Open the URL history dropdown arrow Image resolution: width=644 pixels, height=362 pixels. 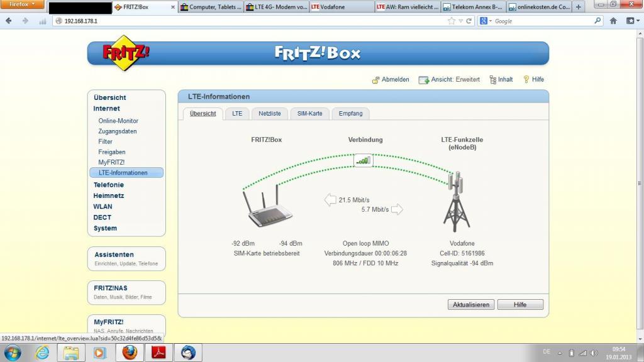click(461, 21)
